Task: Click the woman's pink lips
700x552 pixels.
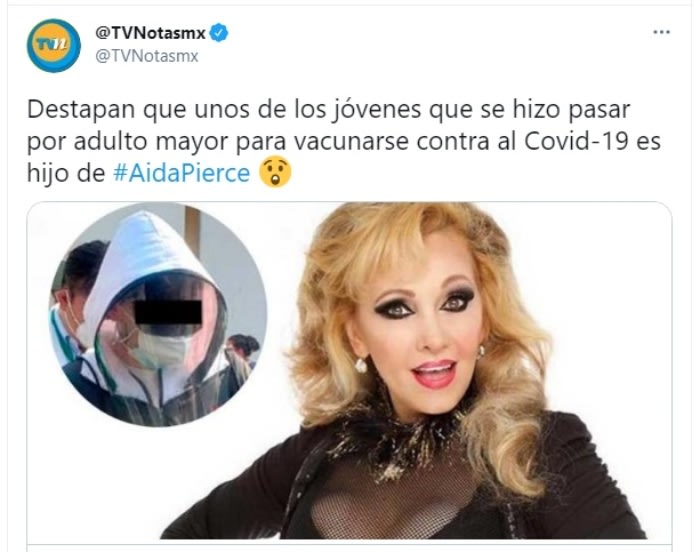Action: point(434,374)
